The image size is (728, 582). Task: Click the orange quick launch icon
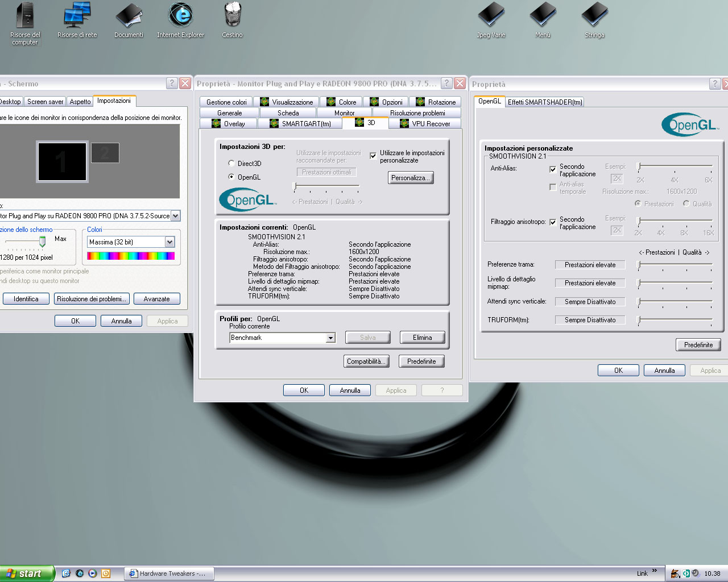105,573
